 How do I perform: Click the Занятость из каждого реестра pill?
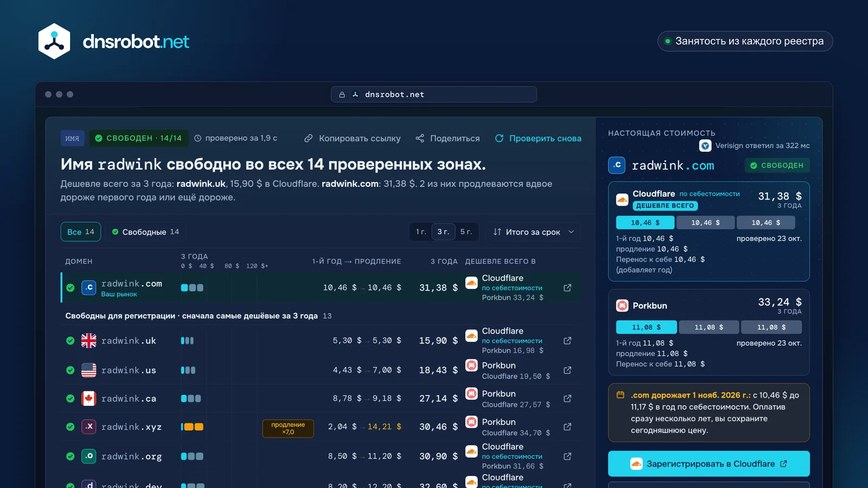[745, 41]
